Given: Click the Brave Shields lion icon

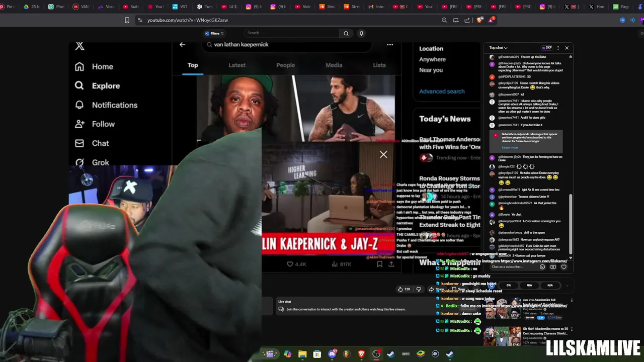Looking at the screenshot, I should (479, 20).
